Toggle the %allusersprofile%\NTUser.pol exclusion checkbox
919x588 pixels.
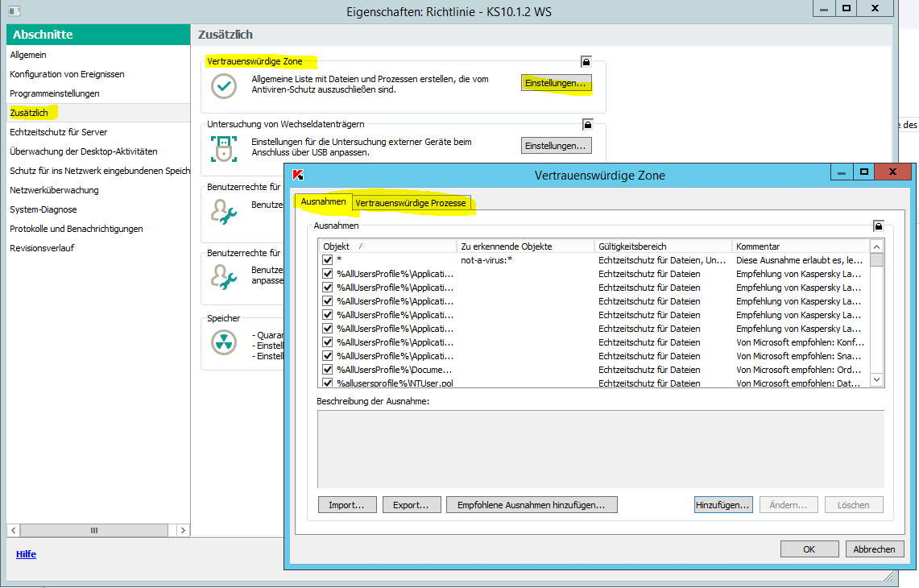[x=327, y=383]
